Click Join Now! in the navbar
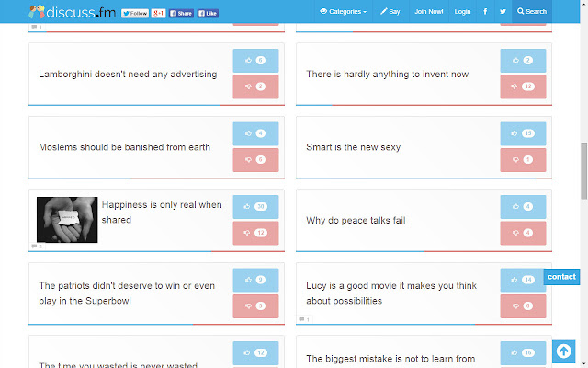The width and height of the screenshot is (588, 368). [429, 12]
